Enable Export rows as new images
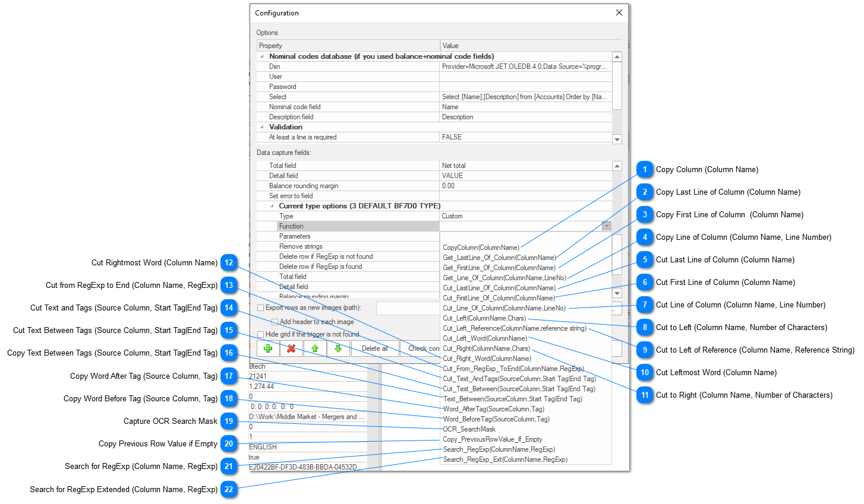Image resolution: width=864 pixels, height=504 pixels. 260,308
